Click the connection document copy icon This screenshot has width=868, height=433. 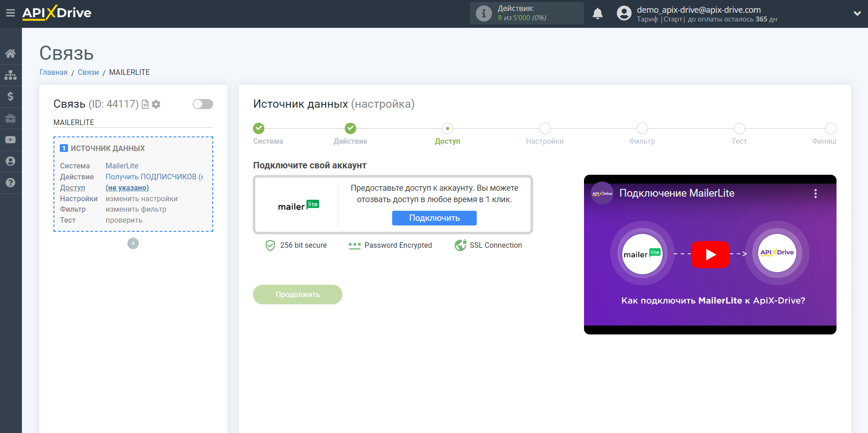coord(145,104)
